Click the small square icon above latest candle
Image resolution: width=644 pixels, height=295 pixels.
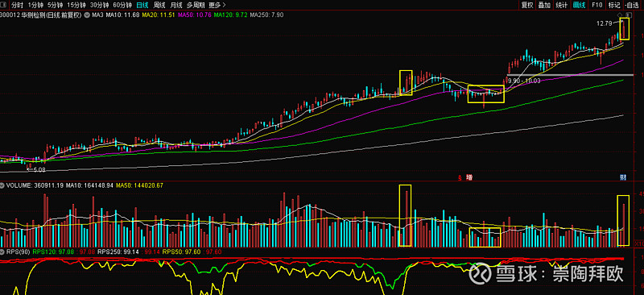[629, 15]
